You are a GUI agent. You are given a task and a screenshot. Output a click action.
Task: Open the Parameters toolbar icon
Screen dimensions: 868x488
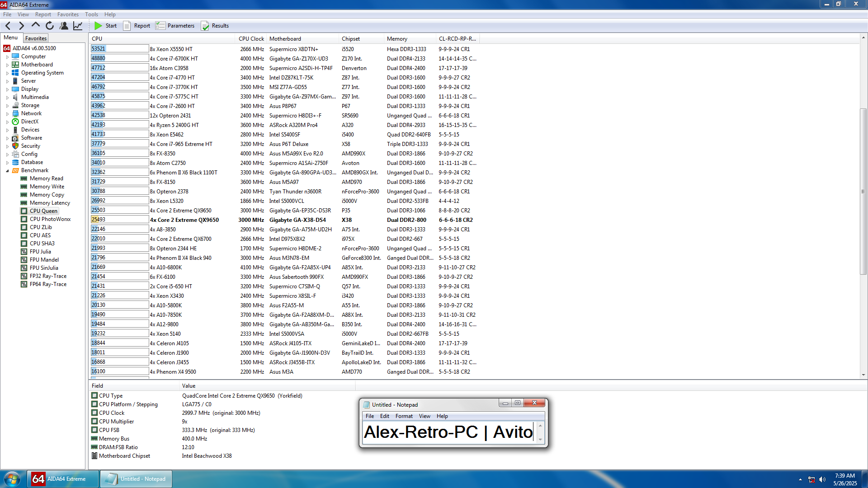160,26
